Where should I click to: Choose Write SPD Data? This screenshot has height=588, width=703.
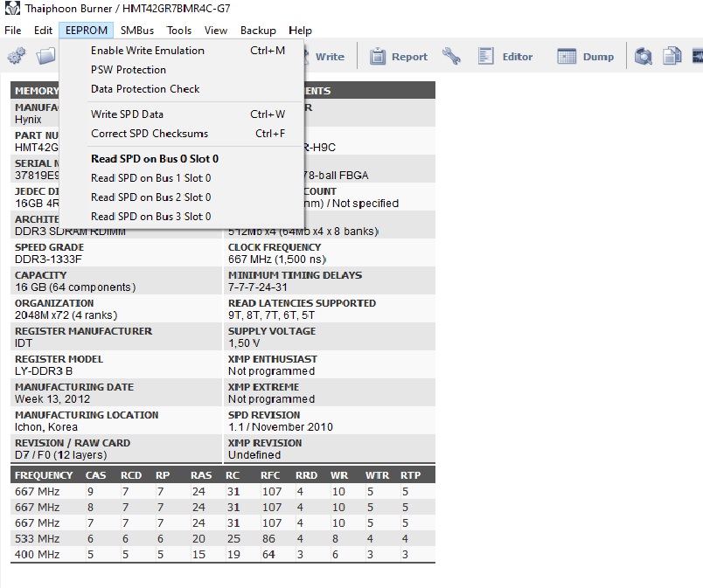[182, 114]
